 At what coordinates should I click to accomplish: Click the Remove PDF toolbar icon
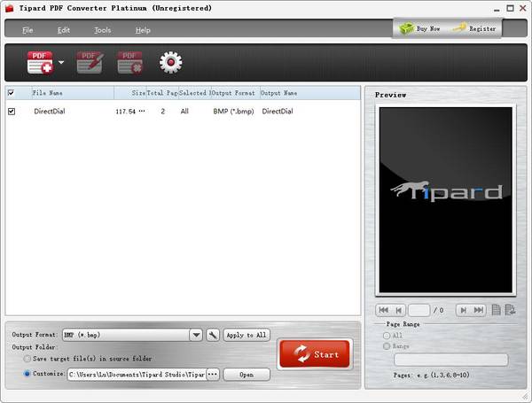(130, 62)
